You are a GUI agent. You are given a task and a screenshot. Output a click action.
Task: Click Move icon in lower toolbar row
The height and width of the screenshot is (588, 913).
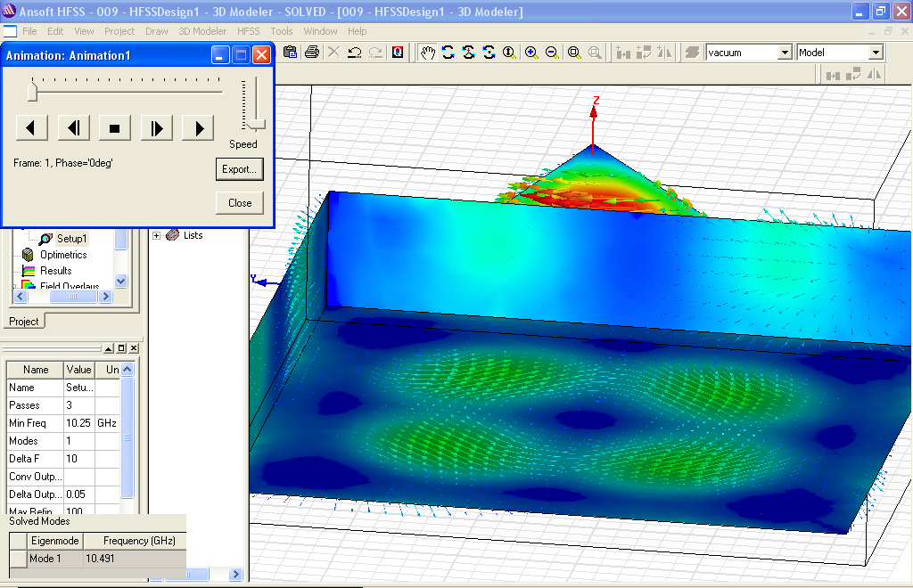click(x=833, y=75)
